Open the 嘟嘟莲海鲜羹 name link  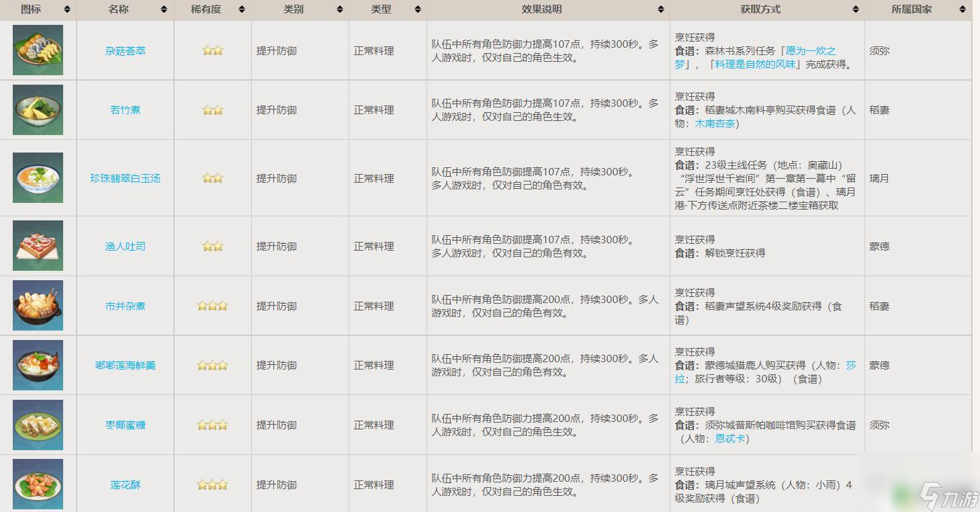126,365
